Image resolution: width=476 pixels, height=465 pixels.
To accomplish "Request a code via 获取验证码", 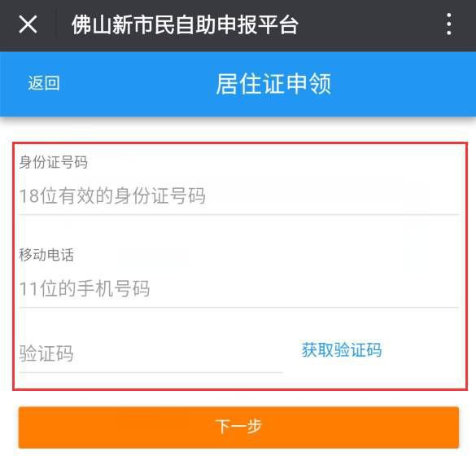I will [342, 350].
